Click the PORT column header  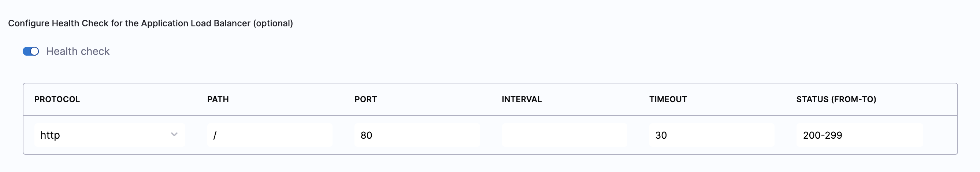[x=365, y=99]
